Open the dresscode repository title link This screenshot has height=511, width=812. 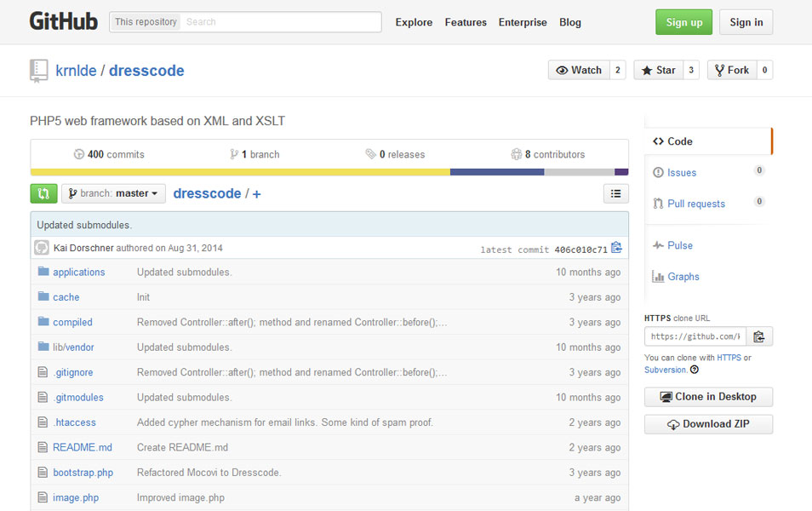pyautogui.click(x=146, y=71)
